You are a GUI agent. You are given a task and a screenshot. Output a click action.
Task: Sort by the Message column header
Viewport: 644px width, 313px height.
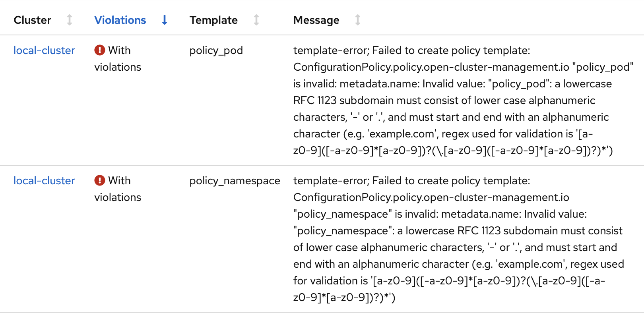click(316, 20)
